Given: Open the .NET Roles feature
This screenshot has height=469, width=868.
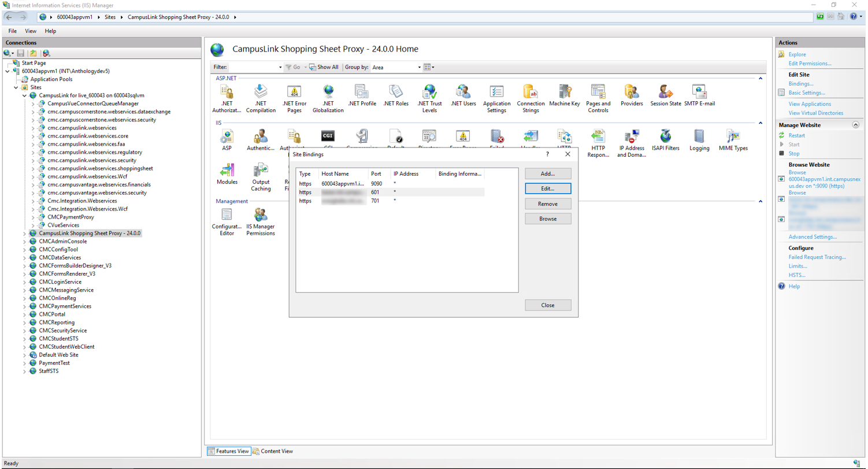Looking at the screenshot, I should coord(396,95).
